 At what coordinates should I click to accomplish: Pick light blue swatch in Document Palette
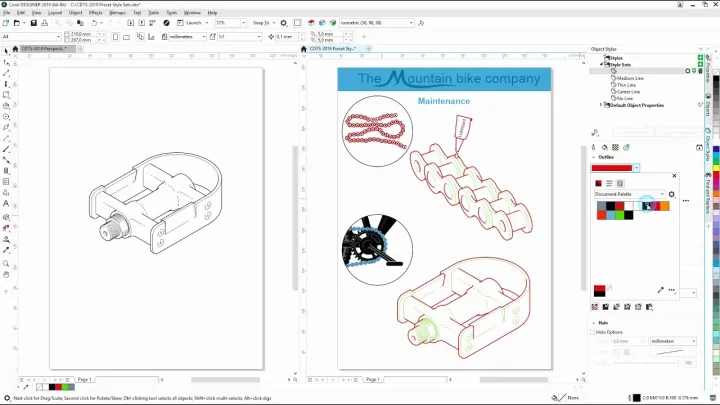click(610, 215)
